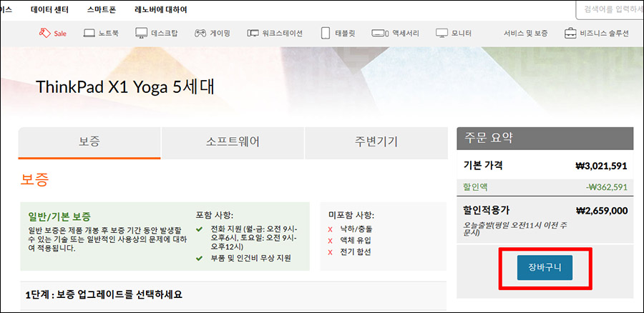Click the 전화 지원 hours item
Viewport: 644px width, 313px height.
[254, 237]
